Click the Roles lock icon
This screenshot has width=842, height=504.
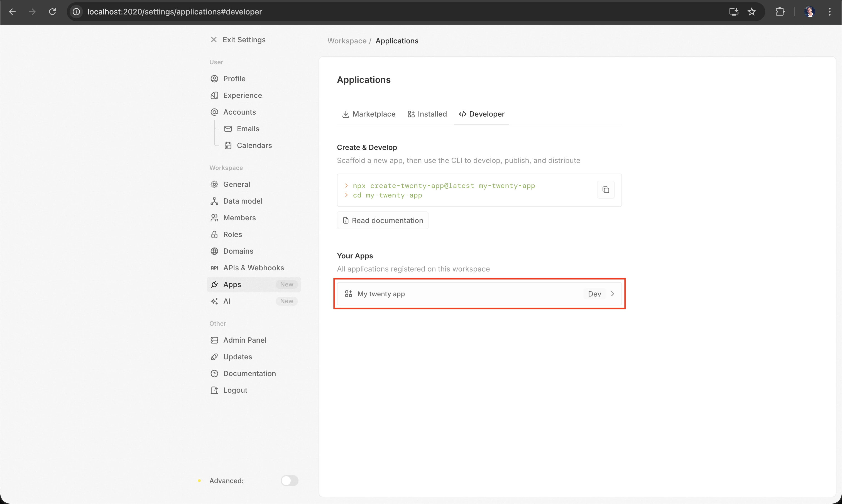click(214, 234)
